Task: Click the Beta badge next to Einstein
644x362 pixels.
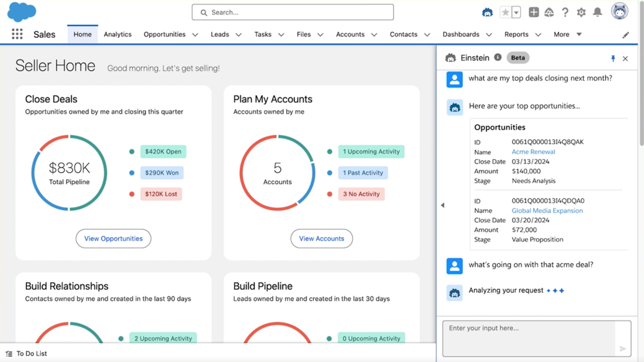Action: pyautogui.click(x=518, y=58)
